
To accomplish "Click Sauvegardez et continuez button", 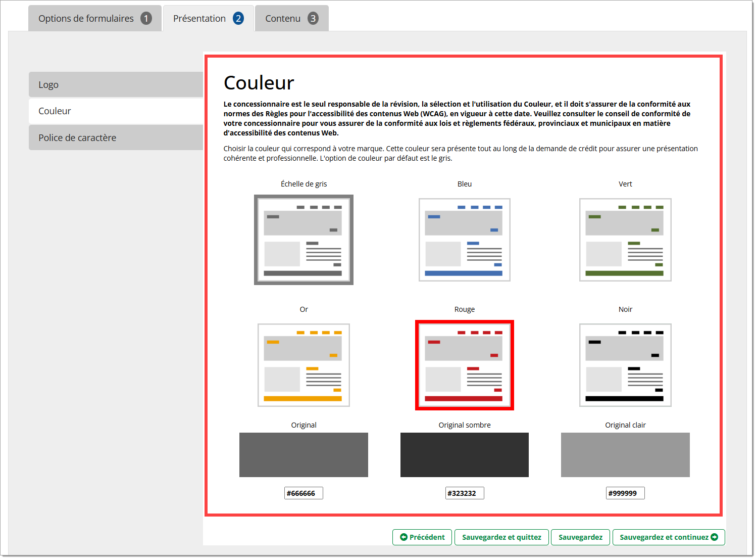I will tap(668, 537).
